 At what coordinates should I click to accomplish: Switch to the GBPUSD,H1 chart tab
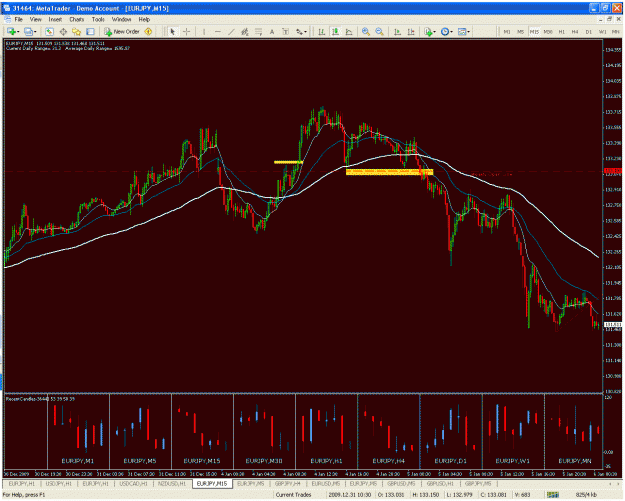(x=440, y=483)
